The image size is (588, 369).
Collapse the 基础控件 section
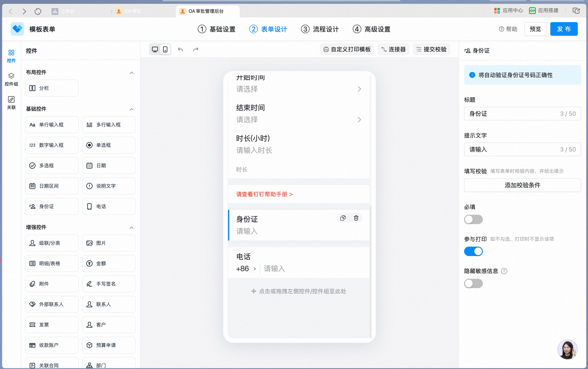[x=132, y=109]
